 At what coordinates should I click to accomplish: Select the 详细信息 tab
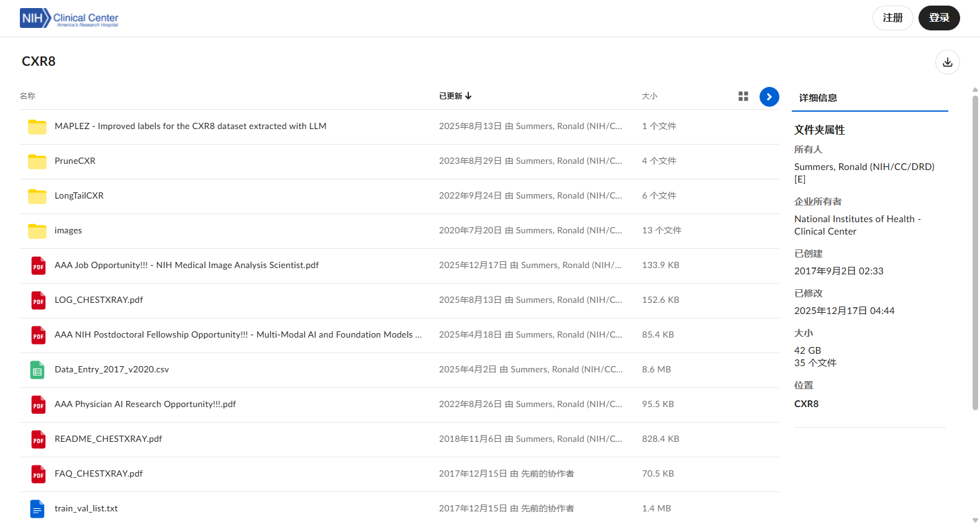point(818,98)
